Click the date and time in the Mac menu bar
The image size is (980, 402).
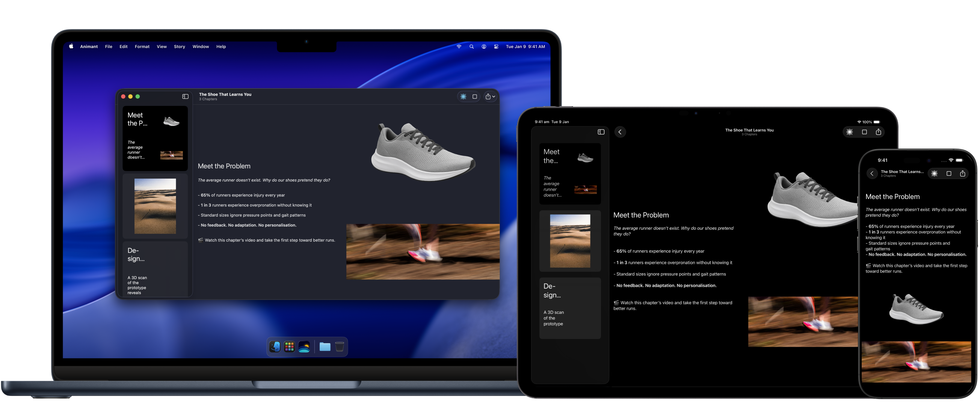point(525,47)
